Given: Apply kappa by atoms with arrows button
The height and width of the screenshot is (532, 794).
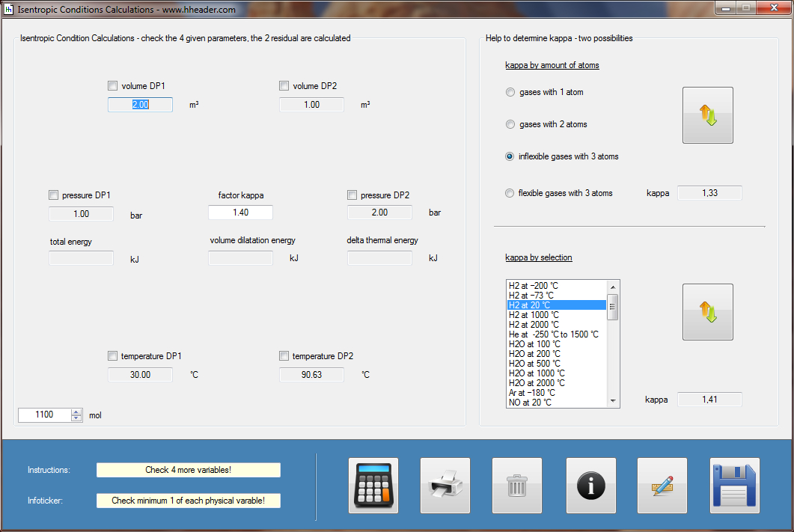Looking at the screenshot, I should pos(708,115).
